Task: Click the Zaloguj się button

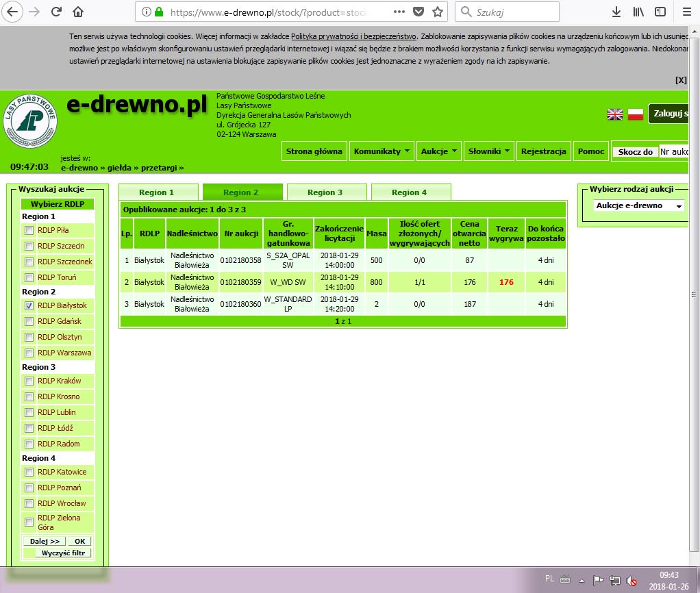Action: [668, 114]
